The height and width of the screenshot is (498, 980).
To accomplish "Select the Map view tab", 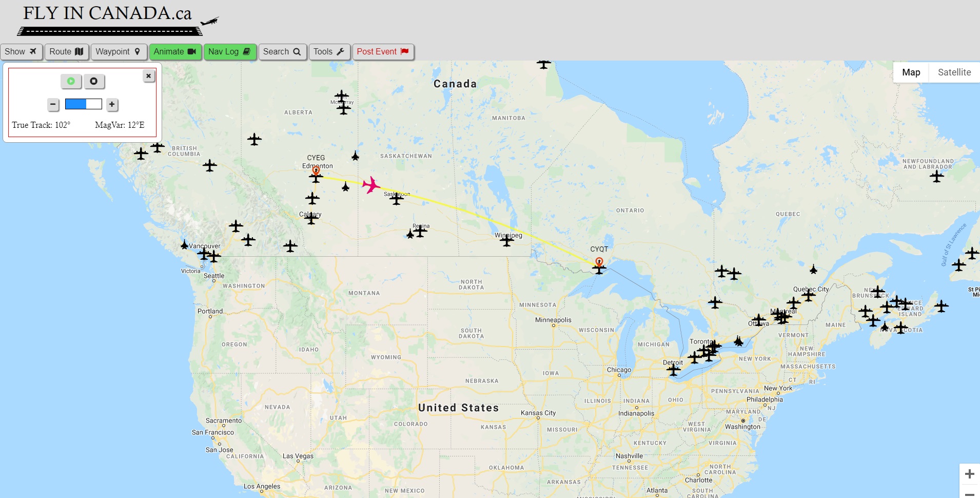I will 911,72.
